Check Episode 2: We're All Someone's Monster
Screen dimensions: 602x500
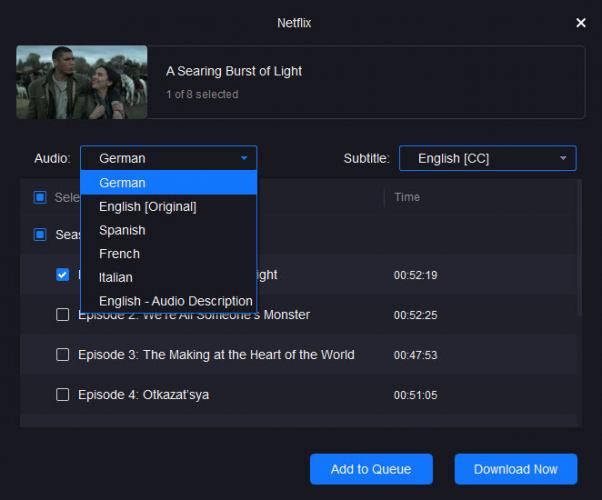tap(62, 315)
